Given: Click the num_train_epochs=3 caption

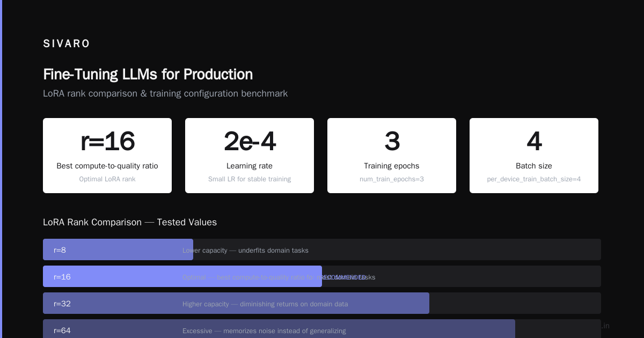Looking at the screenshot, I should (392, 179).
